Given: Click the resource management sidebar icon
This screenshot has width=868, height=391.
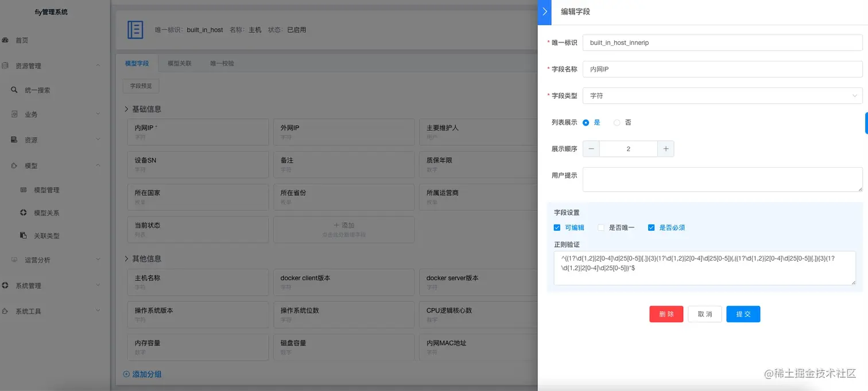Looking at the screenshot, I should pos(5,65).
